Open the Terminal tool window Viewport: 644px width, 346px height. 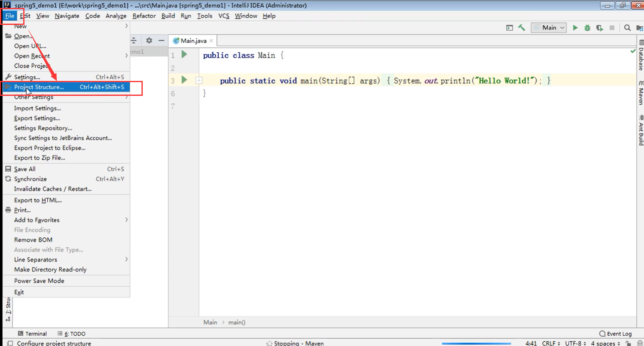(32, 334)
